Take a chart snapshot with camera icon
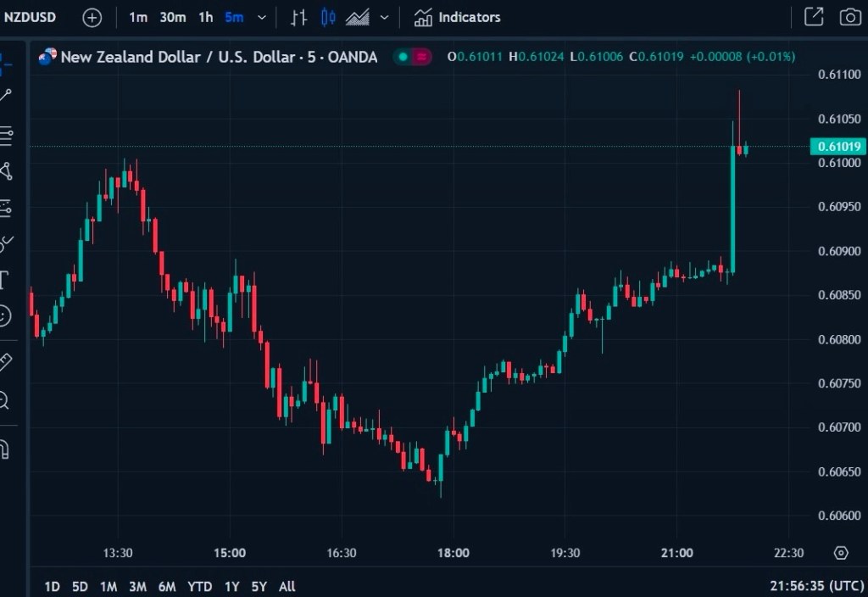 pyautogui.click(x=849, y=17)
